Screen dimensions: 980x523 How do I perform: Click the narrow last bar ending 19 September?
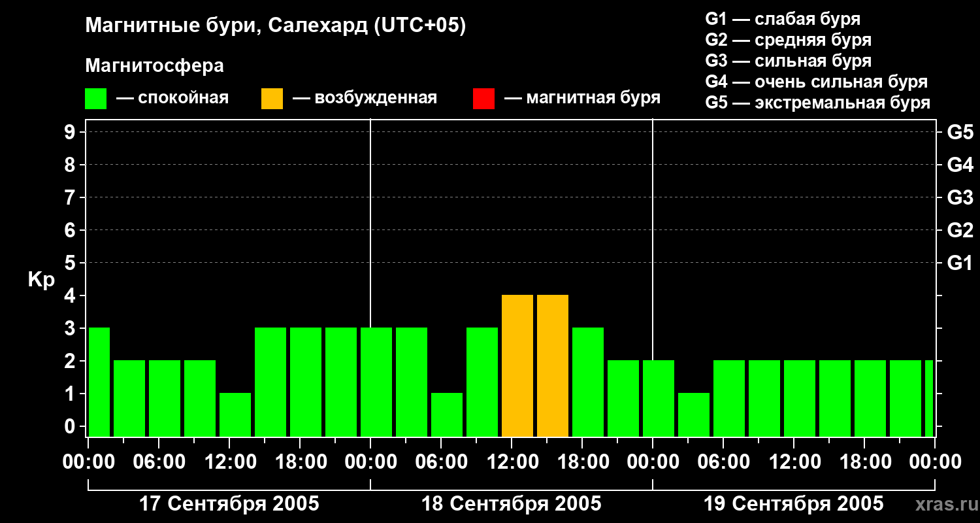929,399
